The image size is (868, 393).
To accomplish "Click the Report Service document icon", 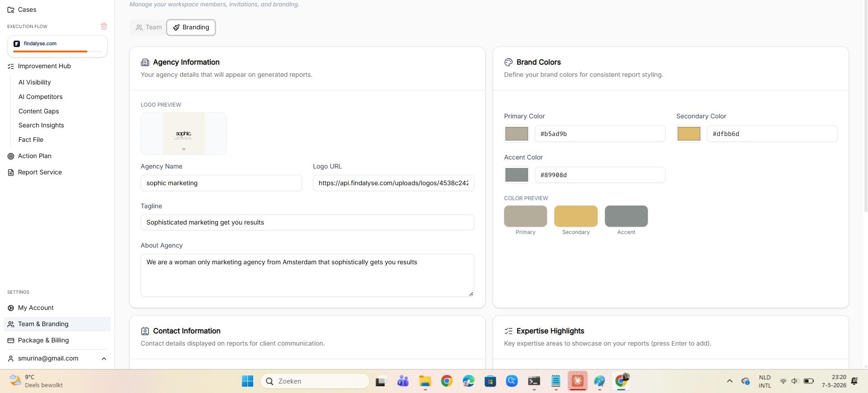I will point(11,172).
